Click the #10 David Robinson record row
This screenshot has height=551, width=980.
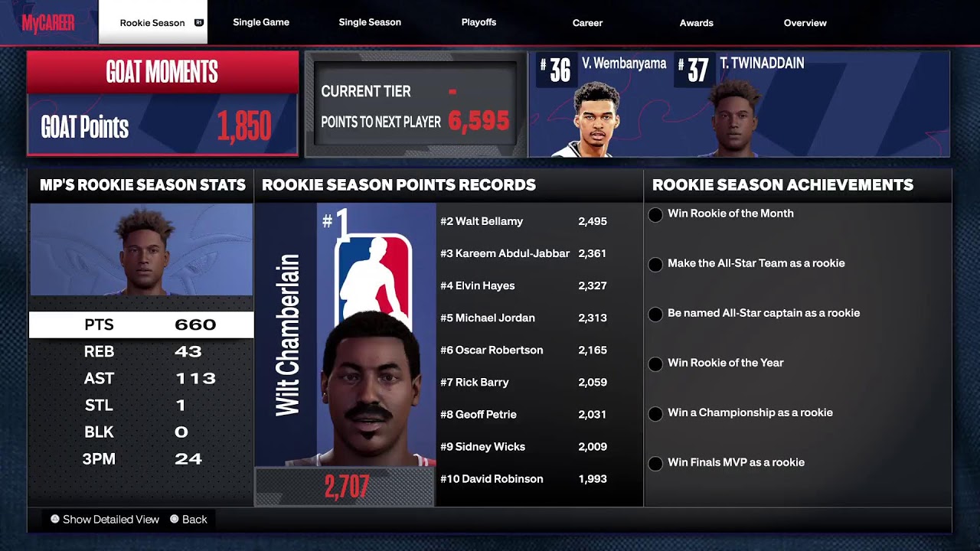(x=524, y=478)
